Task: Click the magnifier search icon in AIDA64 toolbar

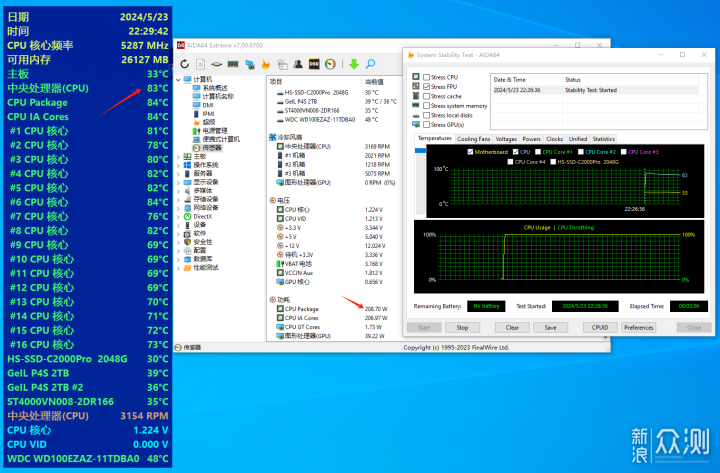Action: (370, 64)
